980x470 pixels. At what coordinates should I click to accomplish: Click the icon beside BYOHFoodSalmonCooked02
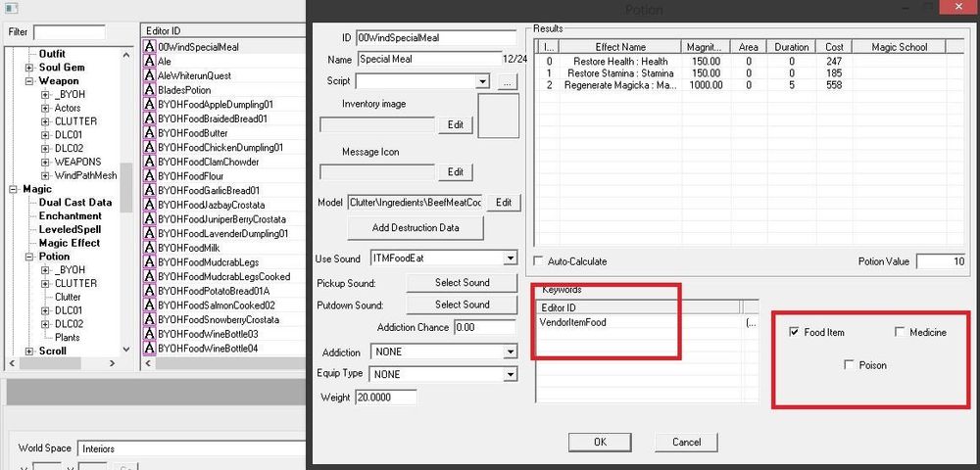point(149,305)
